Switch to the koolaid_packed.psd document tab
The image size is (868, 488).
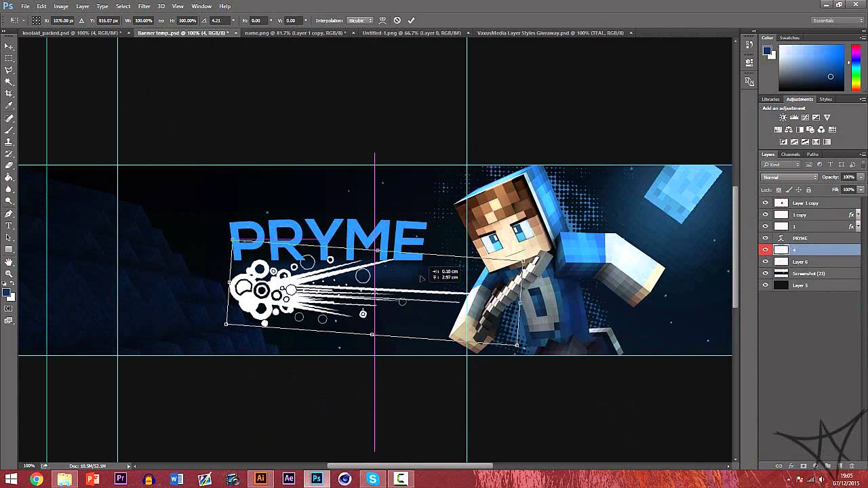click(71, 33)
